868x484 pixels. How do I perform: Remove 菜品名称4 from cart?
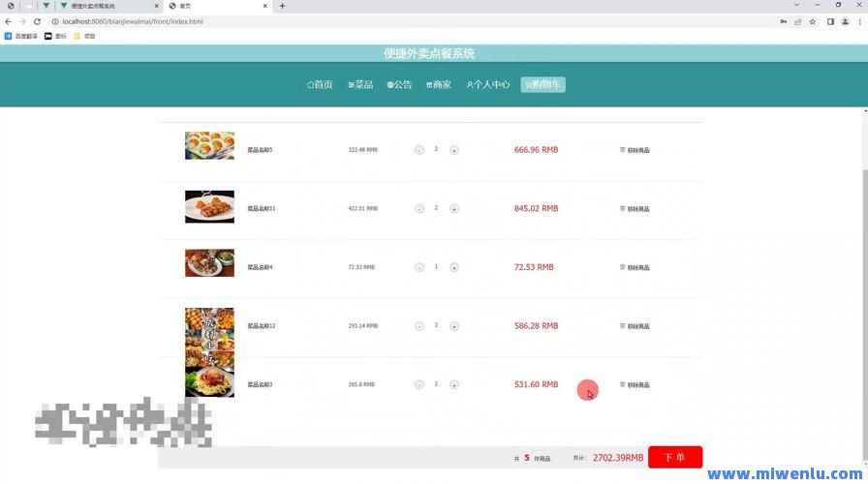(x=623, y=267)
